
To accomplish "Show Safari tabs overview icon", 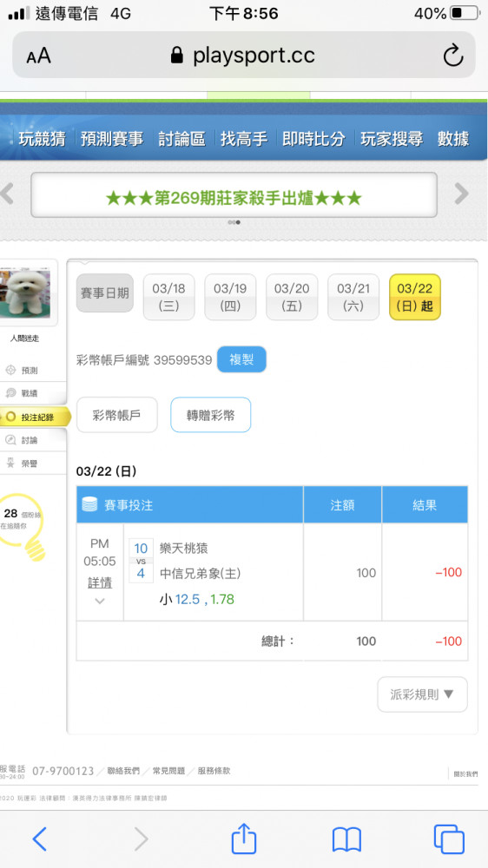I will (449, 839).
